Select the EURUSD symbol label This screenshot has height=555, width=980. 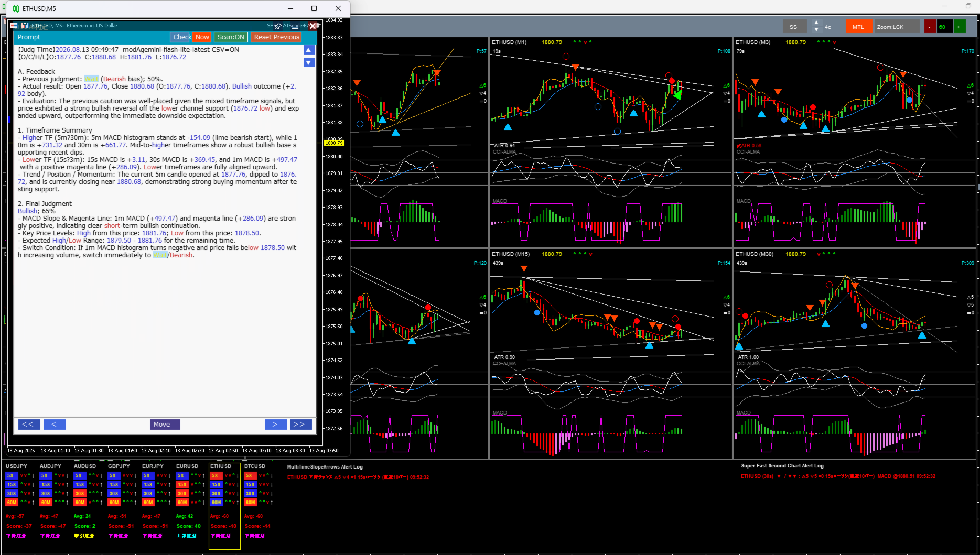coord(187,466)
